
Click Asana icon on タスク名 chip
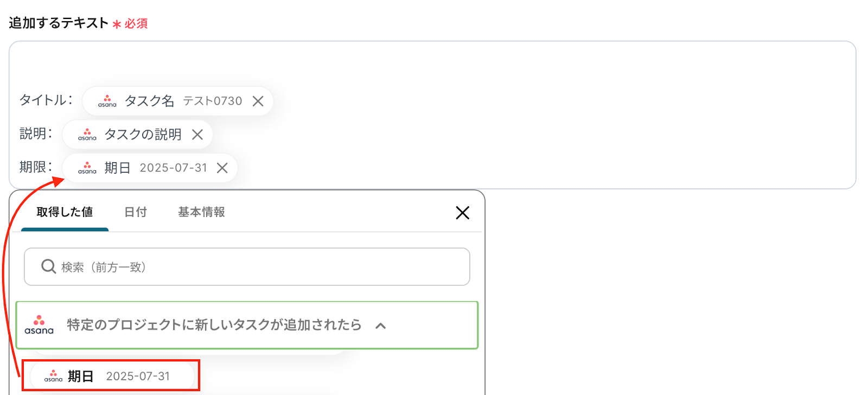coord(107,101)
